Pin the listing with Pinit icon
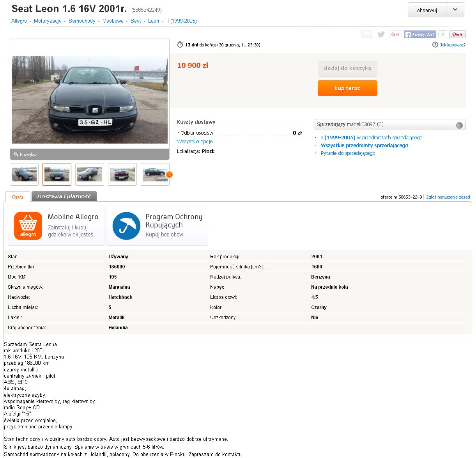476x458 pixels. click(x=457, y=34)
